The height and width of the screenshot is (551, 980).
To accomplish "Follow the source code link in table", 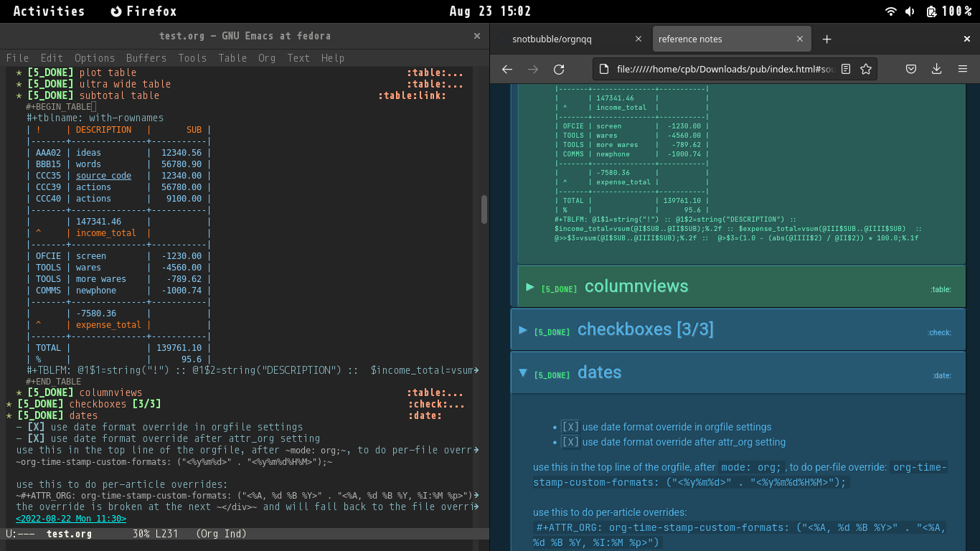I will [103, 176].
